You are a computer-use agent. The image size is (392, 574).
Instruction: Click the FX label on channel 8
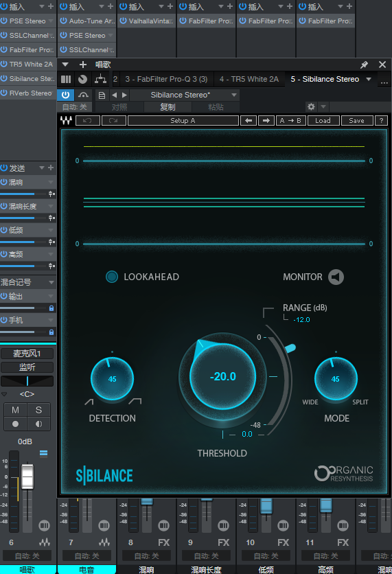(x=163, y=542)
